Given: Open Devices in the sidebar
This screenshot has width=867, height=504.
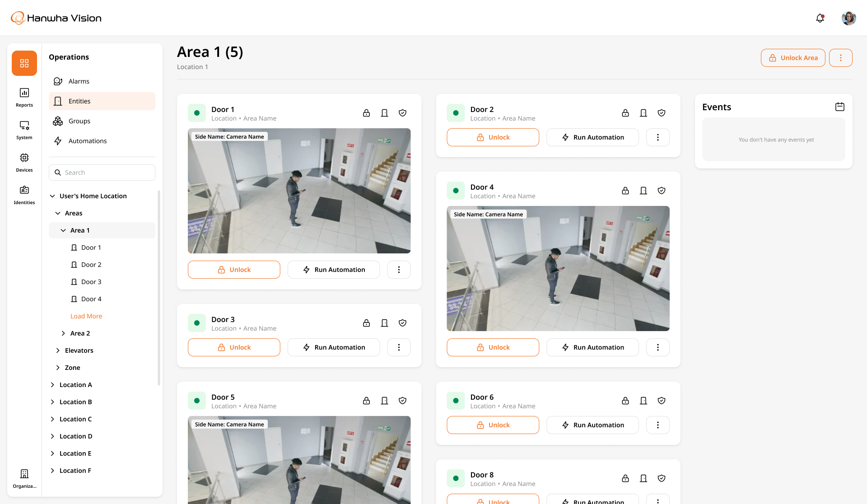Looking at the screenshot, I should tap(24, 163).
